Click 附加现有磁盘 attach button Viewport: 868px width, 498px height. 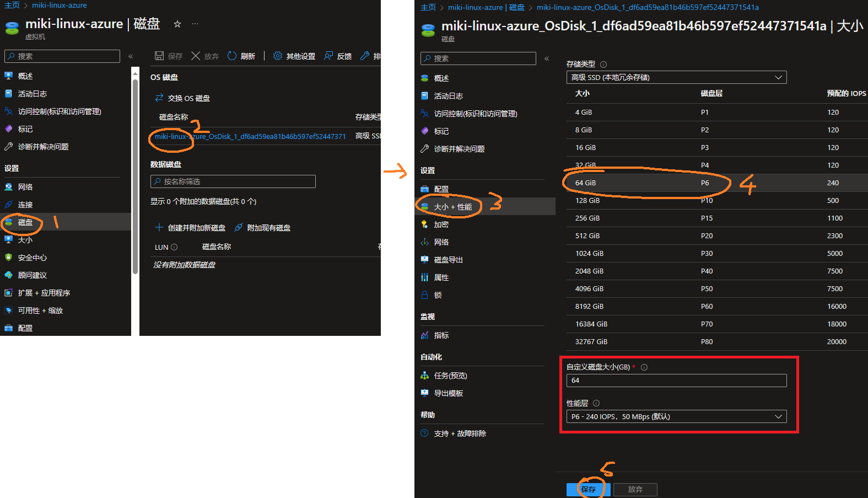click(x=262, y=228)
